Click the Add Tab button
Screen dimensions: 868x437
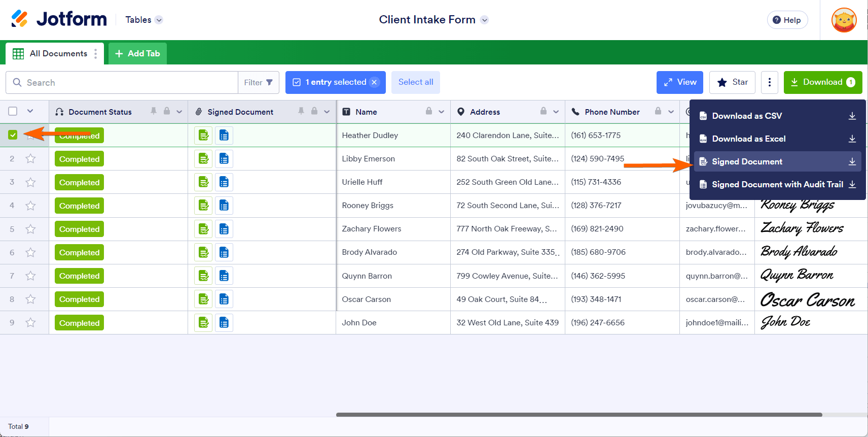coord(137,53)
